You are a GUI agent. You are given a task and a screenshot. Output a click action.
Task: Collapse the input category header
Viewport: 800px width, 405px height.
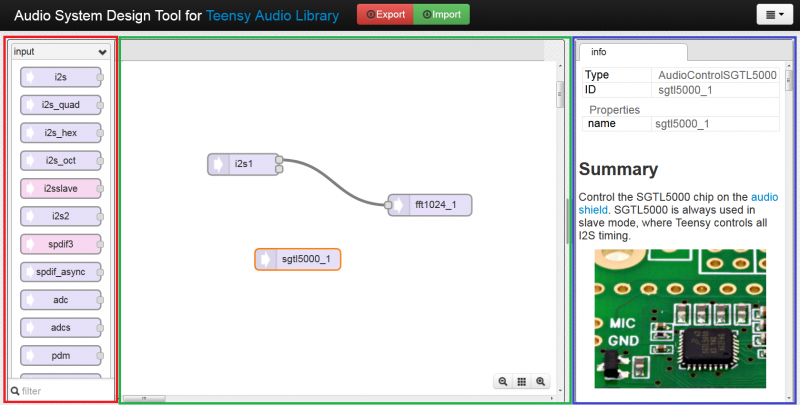[60, 51]
